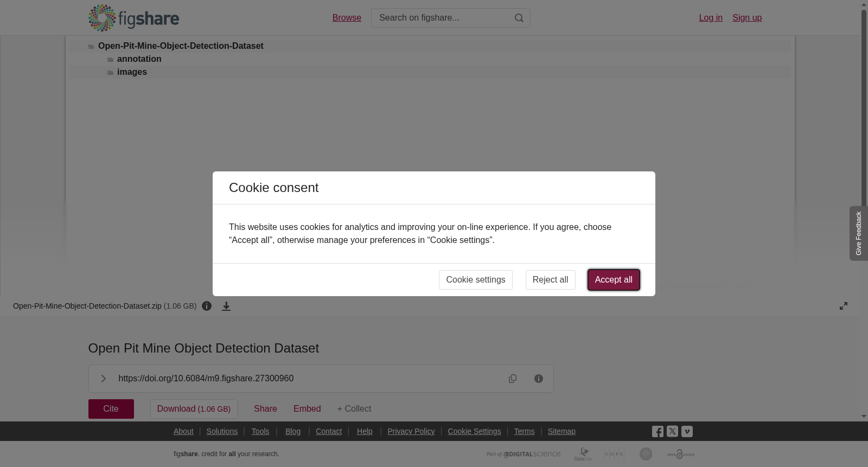Click the COPE logo
The image size is (868, 467).
tap(614, 454)
